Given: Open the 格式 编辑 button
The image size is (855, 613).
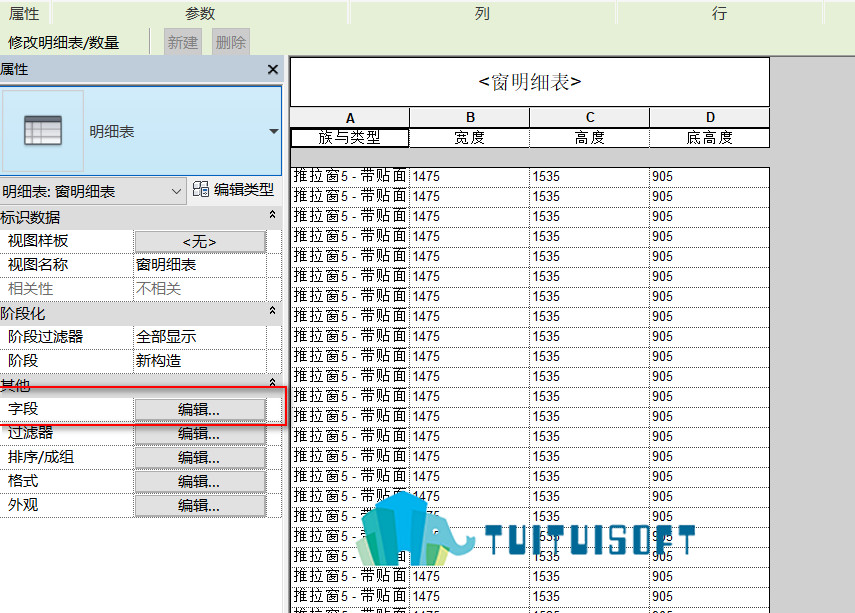Looking at the screenshot, I should coord(200,482).
